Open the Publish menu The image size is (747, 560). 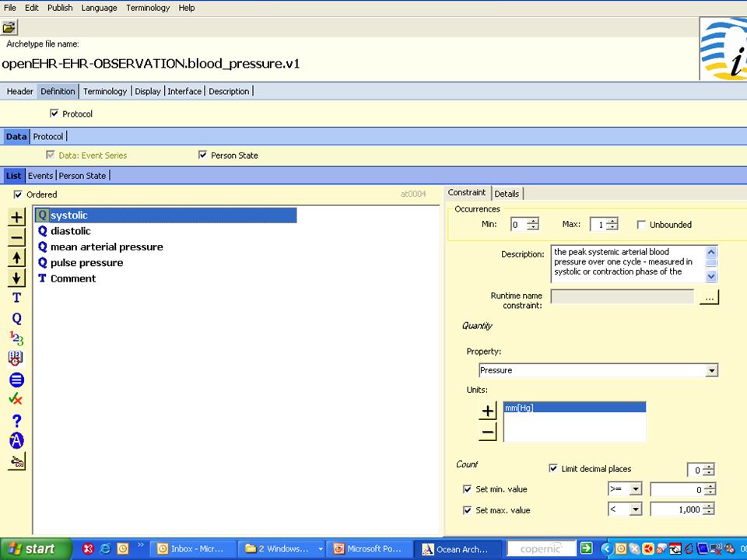click(x=60, y=8)
